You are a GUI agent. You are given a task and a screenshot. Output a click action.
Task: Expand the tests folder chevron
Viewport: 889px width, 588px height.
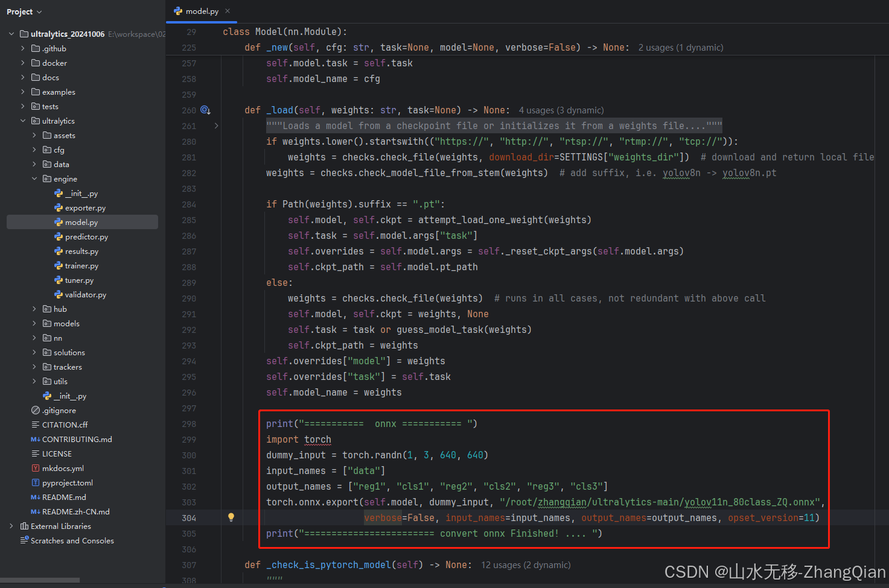(x=23, y=106)
